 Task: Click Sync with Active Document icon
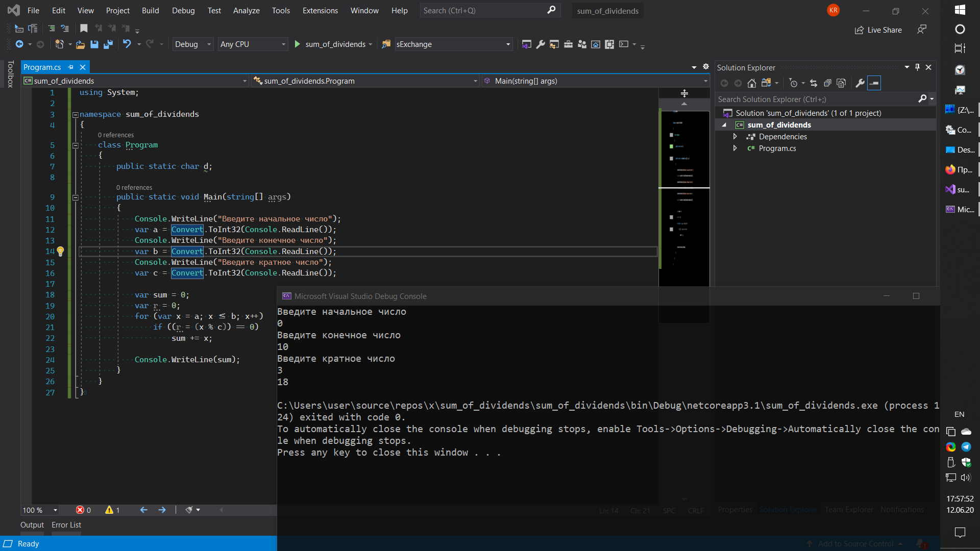[814, 83]
